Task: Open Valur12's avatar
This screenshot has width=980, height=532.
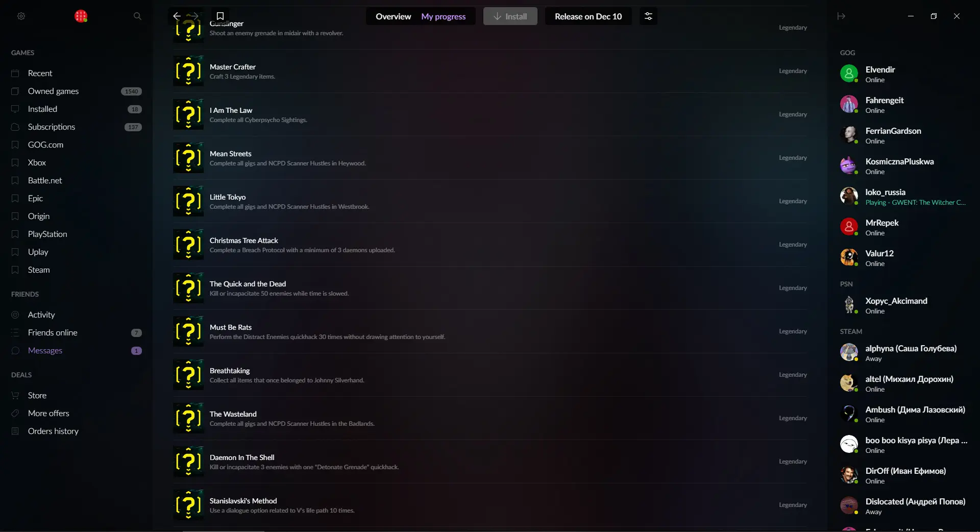Action: point(849,257)
